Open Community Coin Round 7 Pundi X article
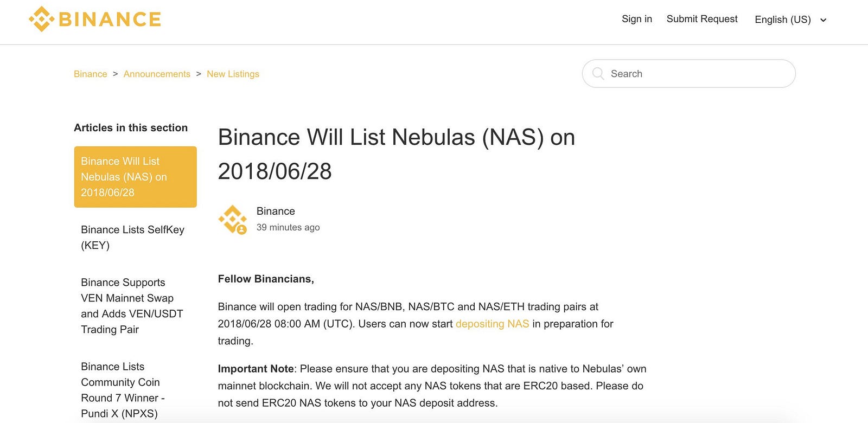Screen dimensions: 868x423 [123, 390]
